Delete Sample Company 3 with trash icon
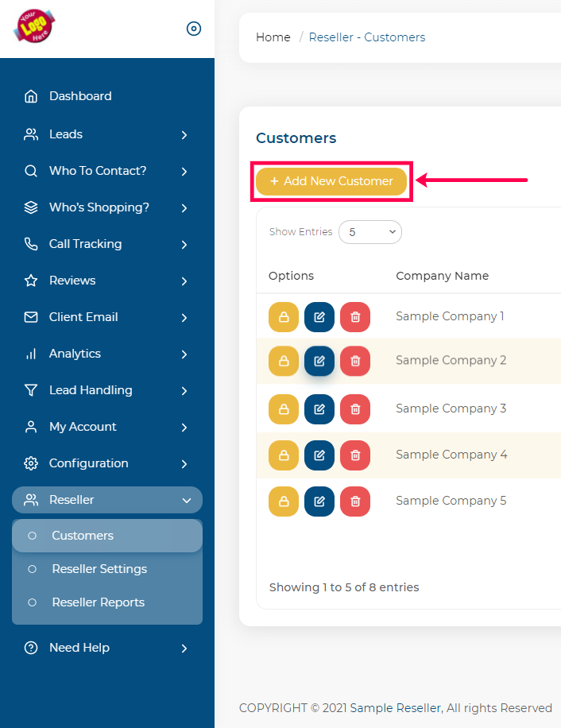This screenshot has width=561, height=728. (355, 409)
